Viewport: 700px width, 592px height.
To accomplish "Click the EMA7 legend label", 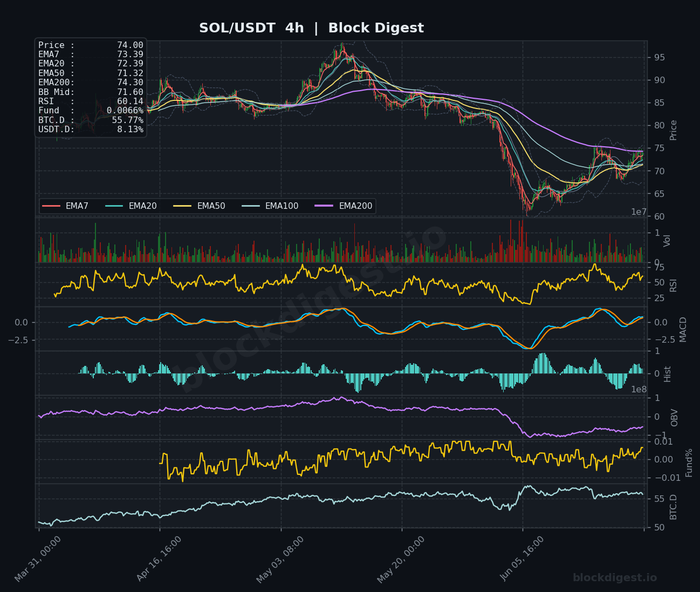I will (x=77, y=206).
